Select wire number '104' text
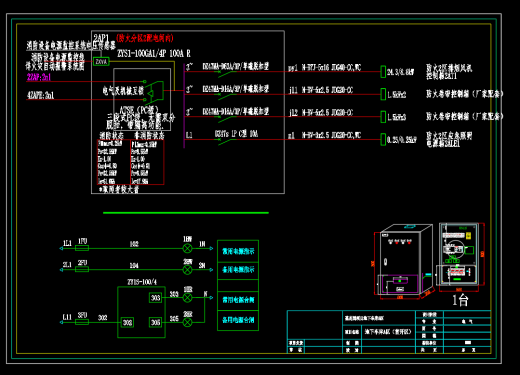Screen dimensions: 520x375 tap(134, 266)
